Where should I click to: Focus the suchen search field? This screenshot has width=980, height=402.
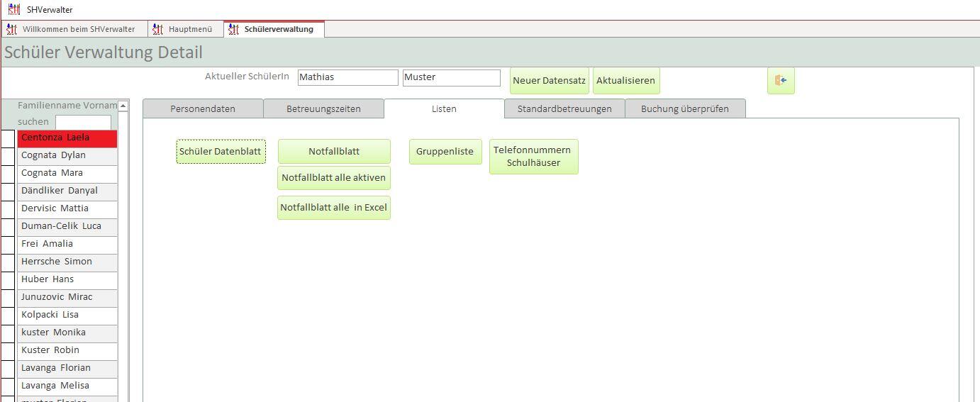83,122
